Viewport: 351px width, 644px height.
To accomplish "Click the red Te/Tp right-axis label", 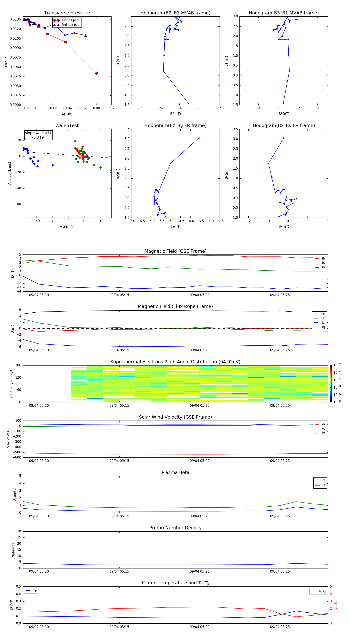I will 336,605.
